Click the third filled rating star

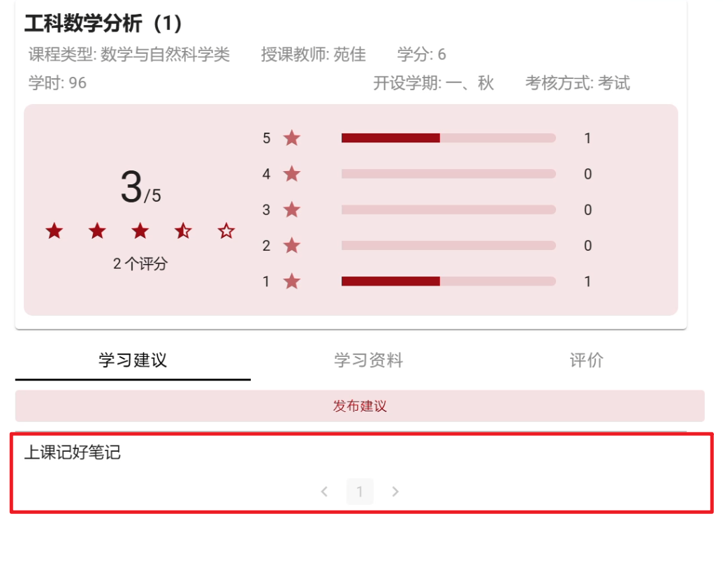click(x=140, y=231)
